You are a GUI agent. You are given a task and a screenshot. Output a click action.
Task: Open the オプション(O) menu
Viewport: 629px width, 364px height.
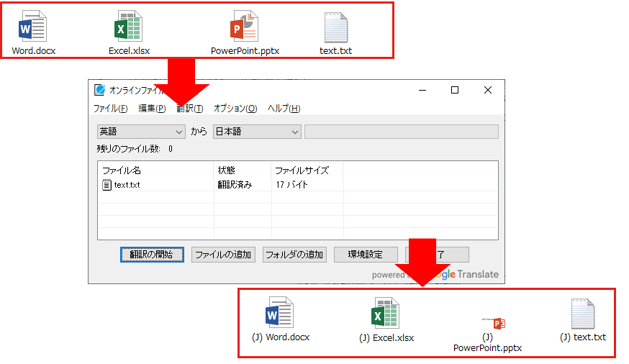(x=235, y=109)
